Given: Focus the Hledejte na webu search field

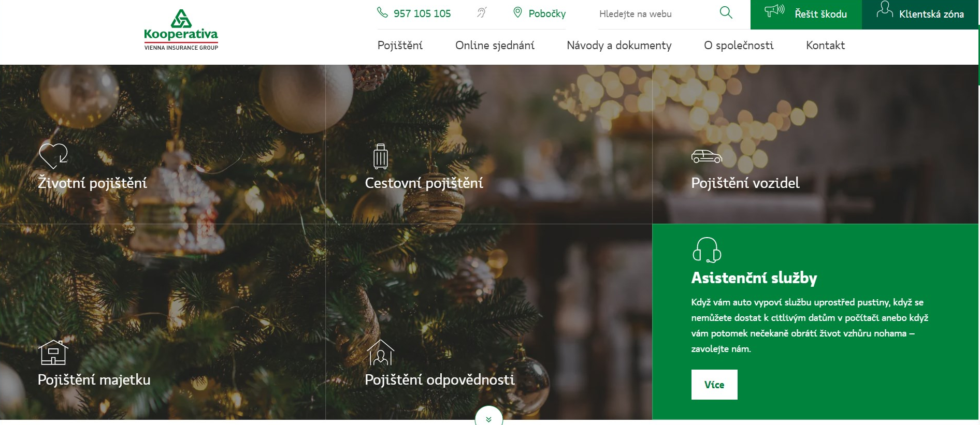Looking at the screenshot, I should 655,14.
